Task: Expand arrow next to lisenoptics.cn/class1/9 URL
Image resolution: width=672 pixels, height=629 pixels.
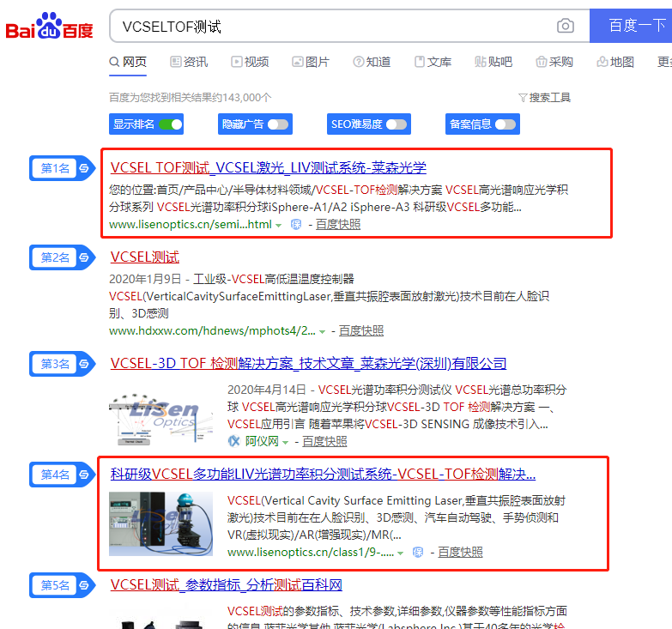Action: 400,553
